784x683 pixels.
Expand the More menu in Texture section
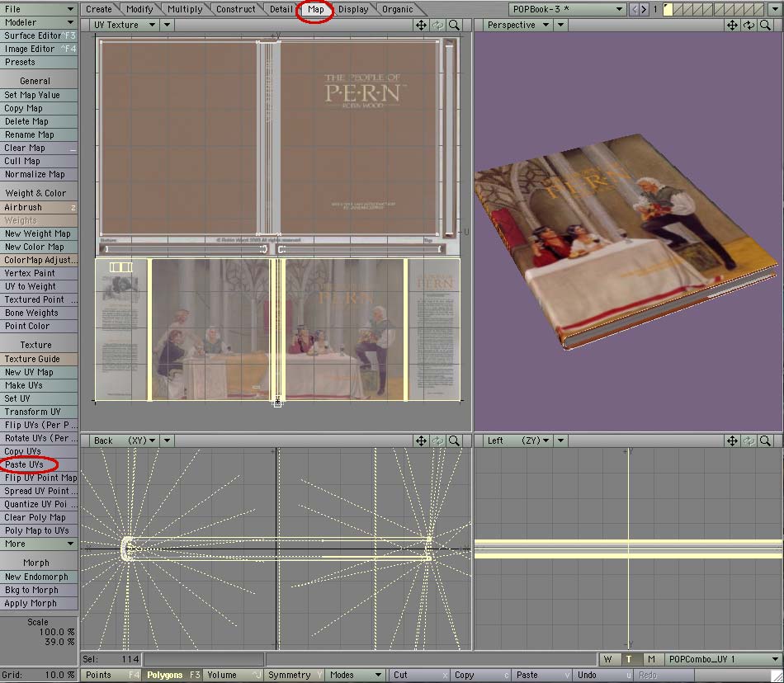39,544
